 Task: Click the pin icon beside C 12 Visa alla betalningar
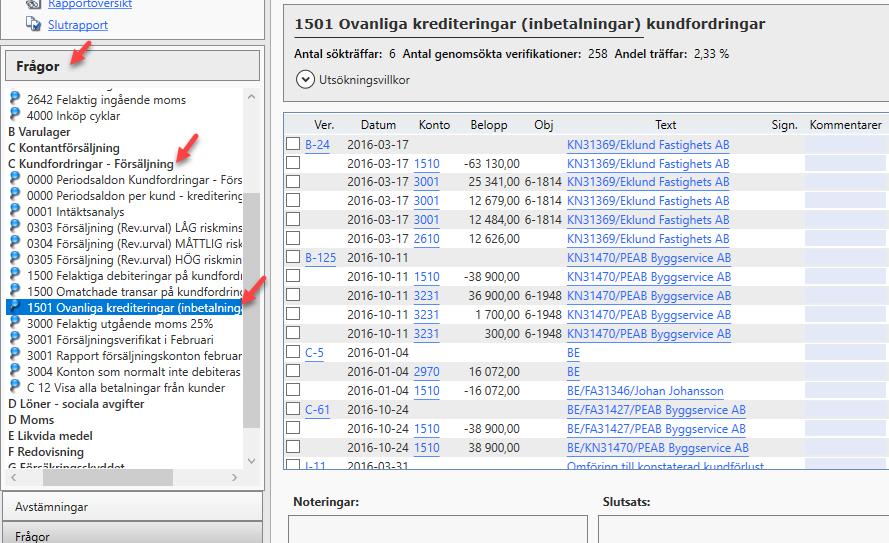click(15, 387)
